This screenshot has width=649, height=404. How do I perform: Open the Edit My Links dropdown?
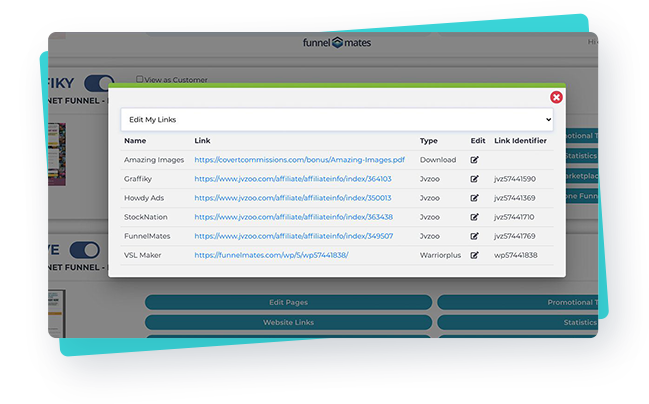pyautogui.click(x=337, y=120)
